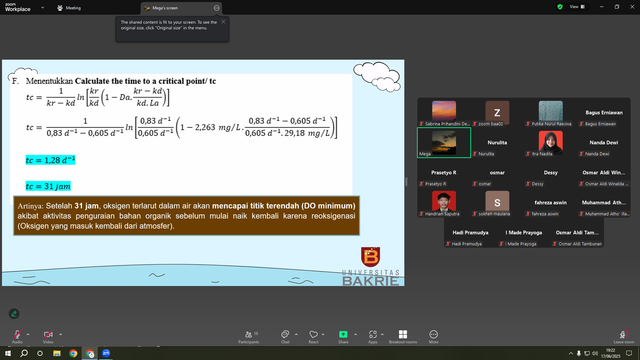Select Sabrina Prihandini's video tile
The height and width of the screenshot is (360, 640).
pyautogui.click(x=444, y=113)
